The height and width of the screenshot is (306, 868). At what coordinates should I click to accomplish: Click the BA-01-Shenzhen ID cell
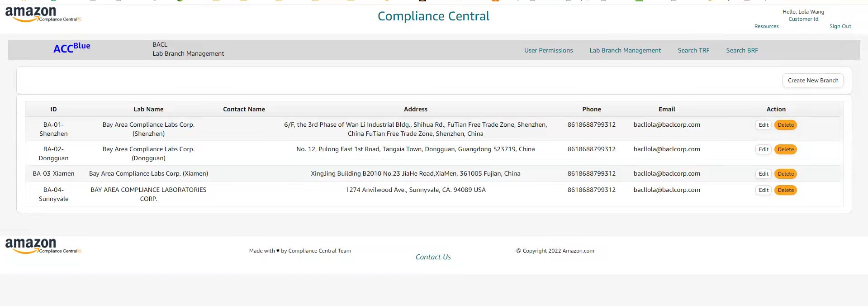coord(53,129)
